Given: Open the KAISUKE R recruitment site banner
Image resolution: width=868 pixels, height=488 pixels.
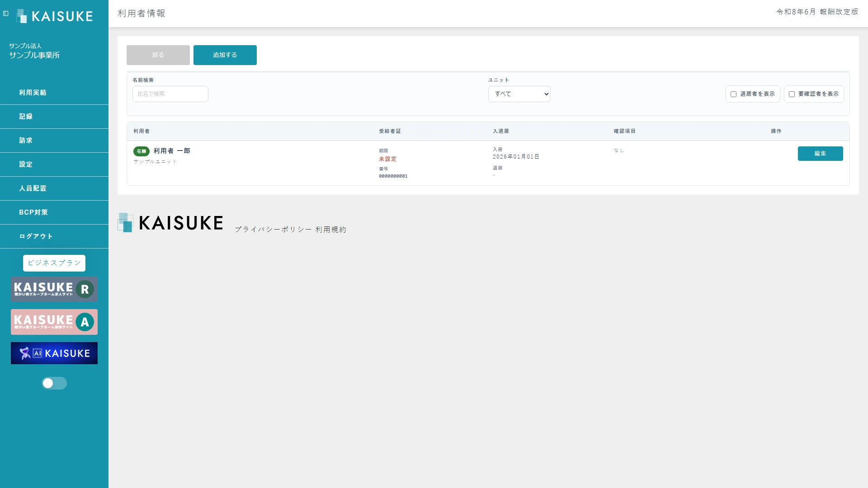Looking at the screenshot, I should 54,289.
